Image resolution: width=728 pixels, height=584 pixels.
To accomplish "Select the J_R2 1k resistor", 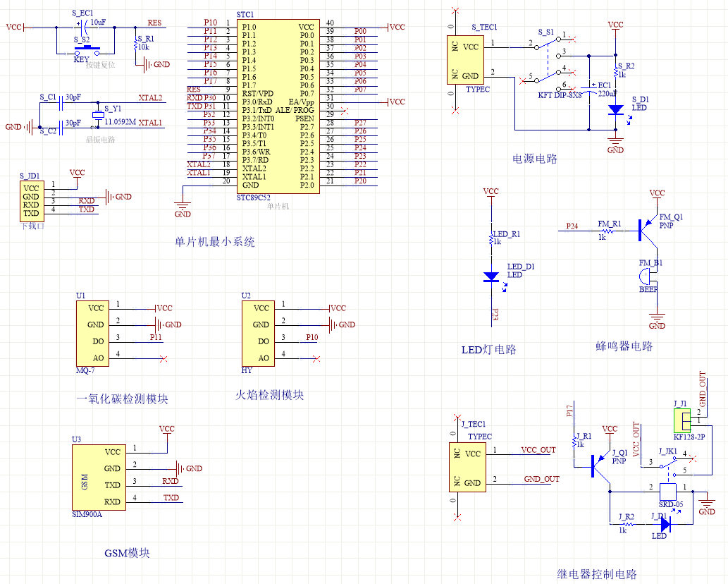I will [627, 525].
